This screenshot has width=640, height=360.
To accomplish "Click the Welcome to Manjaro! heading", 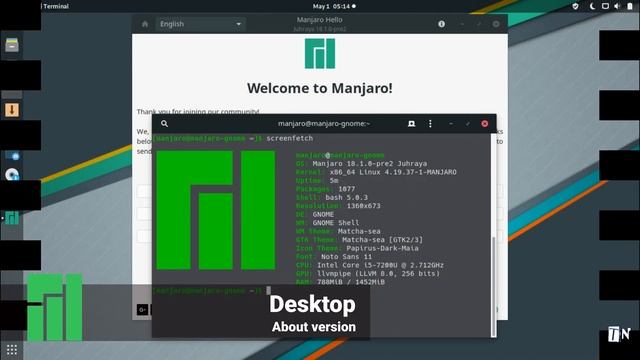I will (x=320, y=88).
